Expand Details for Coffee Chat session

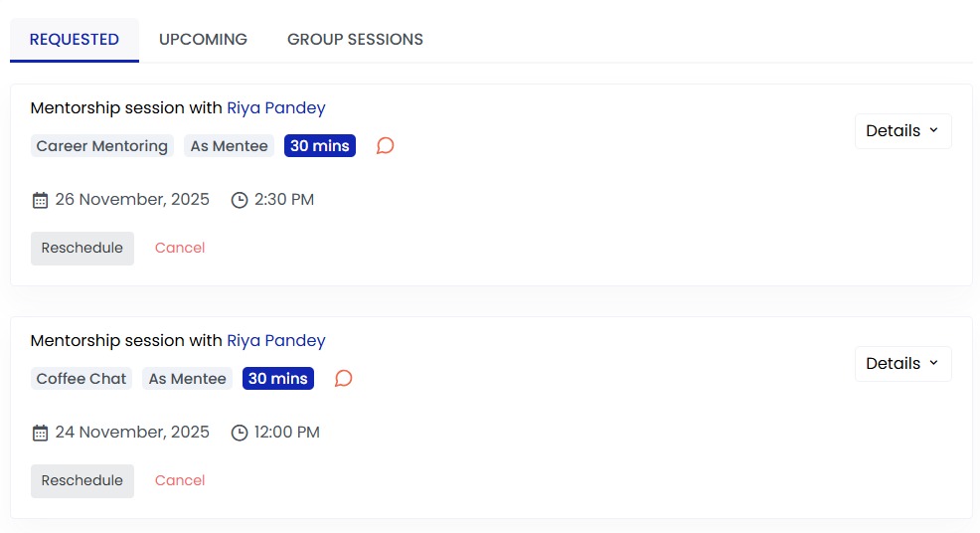click(x=902, y=364)
